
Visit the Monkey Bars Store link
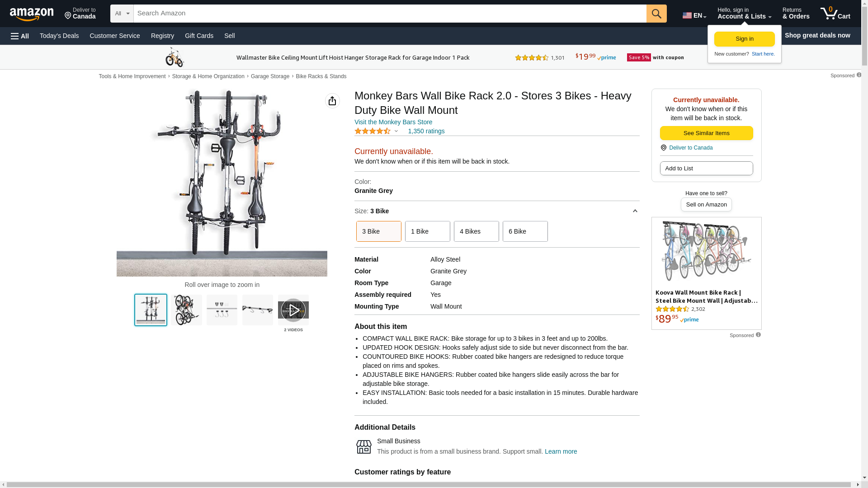tap(393, 122)
